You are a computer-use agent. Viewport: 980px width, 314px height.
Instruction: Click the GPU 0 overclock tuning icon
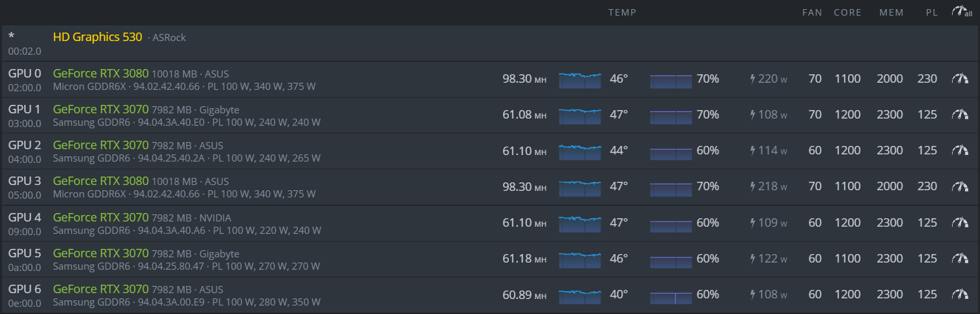(x=960, y=79)
